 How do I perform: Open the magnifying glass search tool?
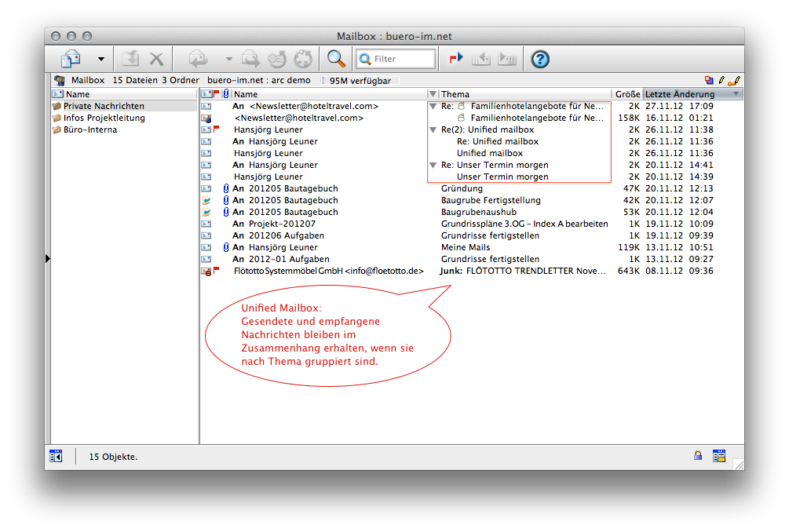coord(336,59)
